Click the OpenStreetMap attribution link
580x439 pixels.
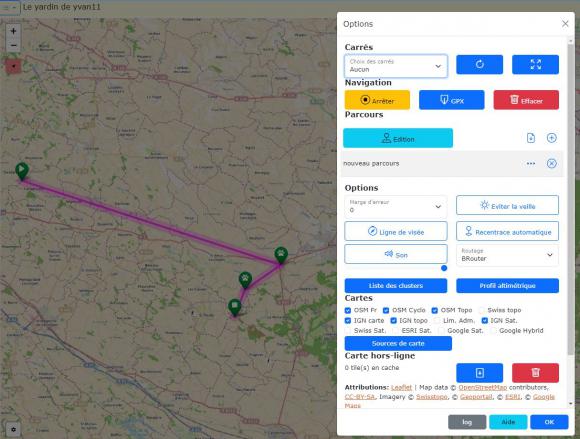(482, 387)
